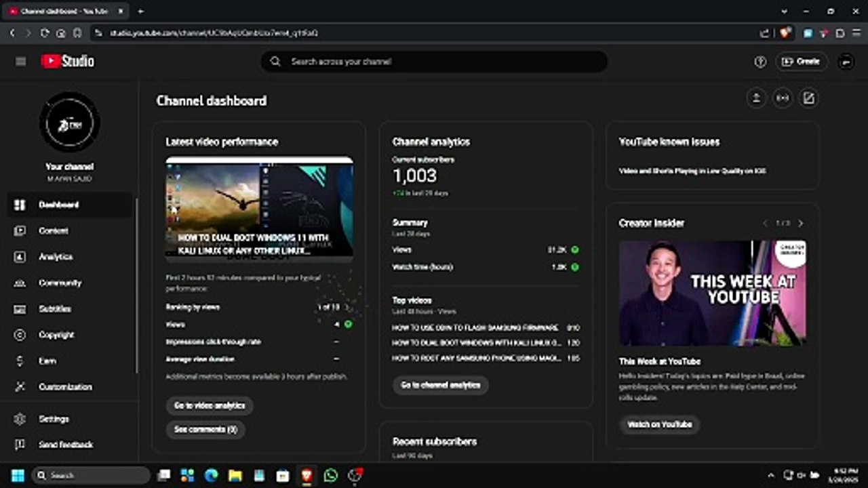Open the latest video thumbnail about dual boot
This screenshot has width=868, height=488.
coord(259,209)
